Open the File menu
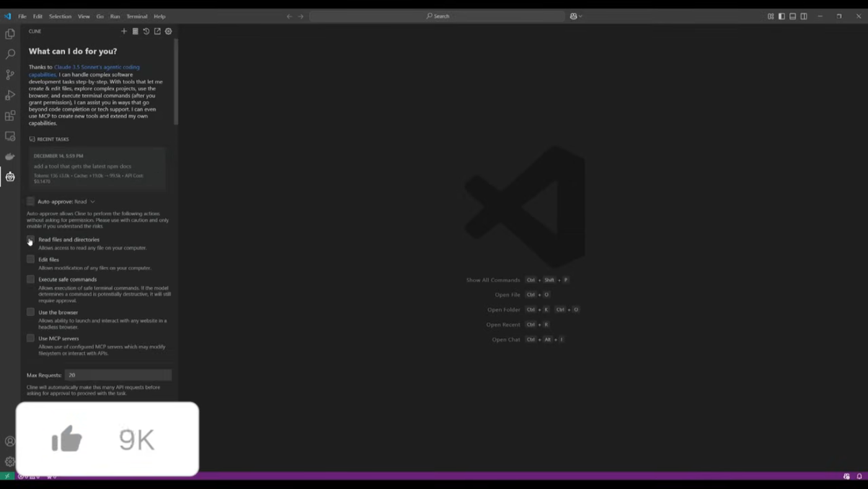This screenshot has height=489, width=868. point(22,16)
